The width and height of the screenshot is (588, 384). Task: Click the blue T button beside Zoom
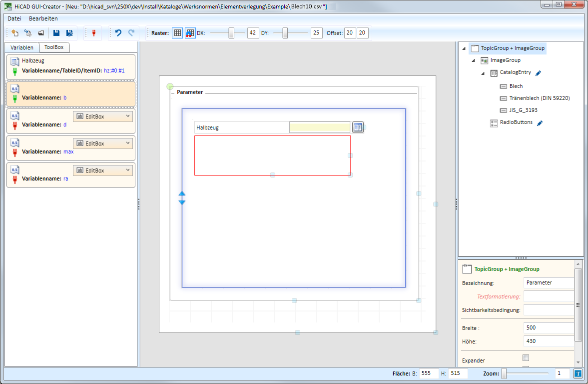pos(578,373)
